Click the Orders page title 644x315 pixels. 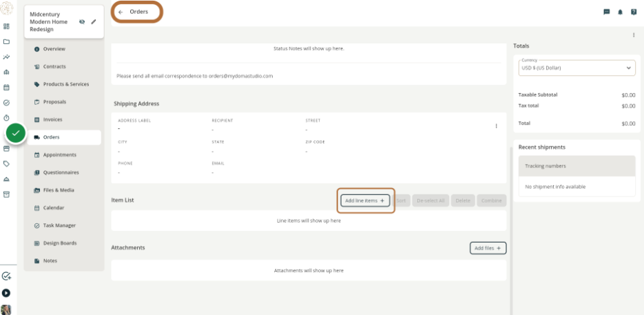pyautogui.click(x=139, y=12)
